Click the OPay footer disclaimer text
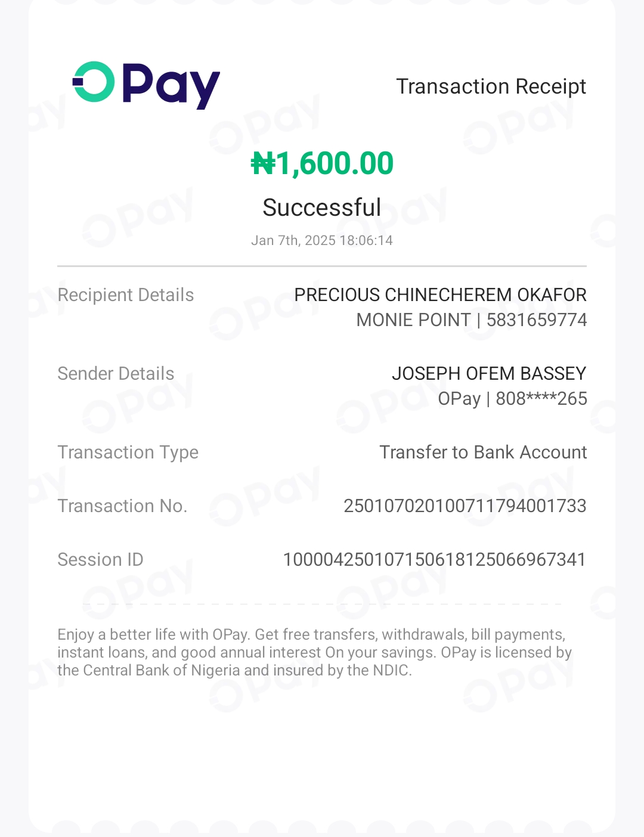 click(x=314, y=652)
